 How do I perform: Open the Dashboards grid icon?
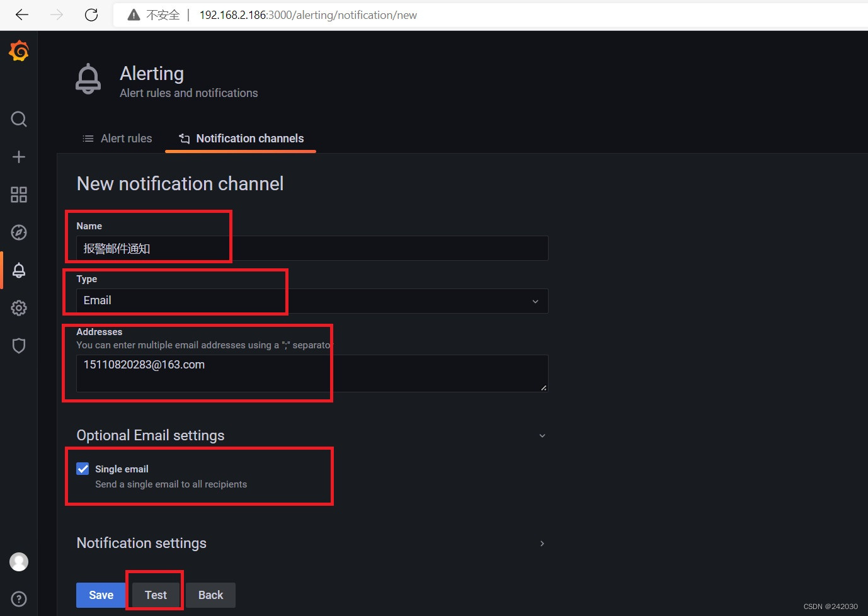(19, 195)
